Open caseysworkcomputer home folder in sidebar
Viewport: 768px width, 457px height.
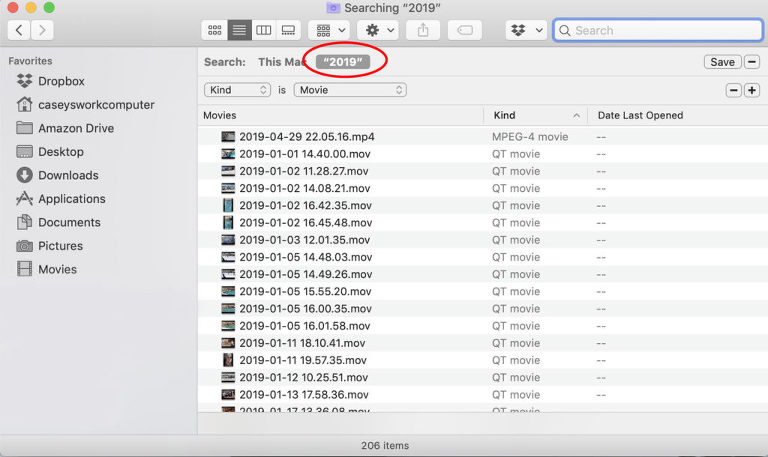click(96, 105)
